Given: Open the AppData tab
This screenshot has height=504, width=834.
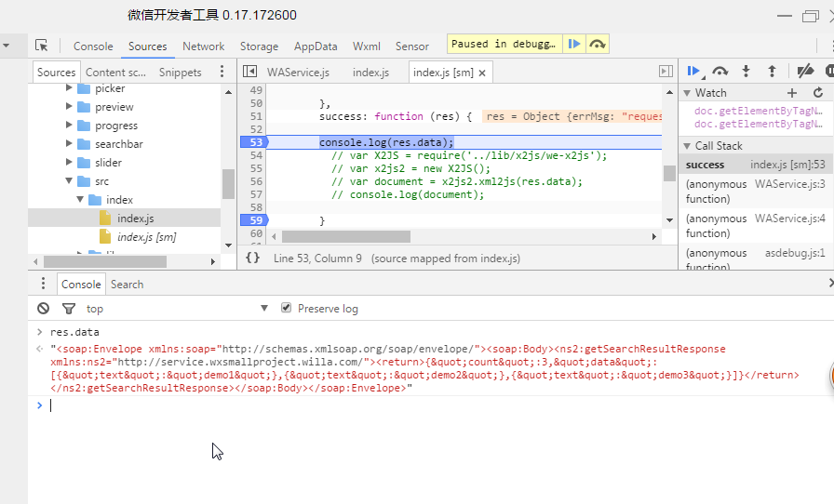Looking at the screenshot, I should 316,46.
